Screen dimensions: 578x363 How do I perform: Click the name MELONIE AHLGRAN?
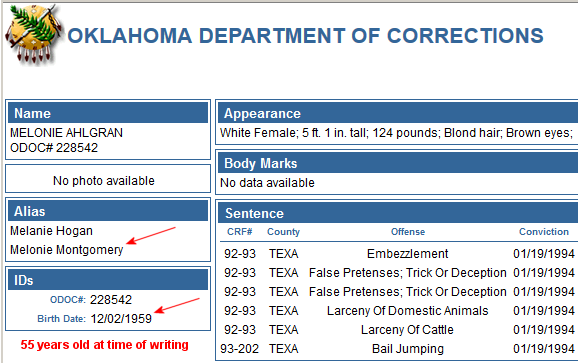(66, 133)
